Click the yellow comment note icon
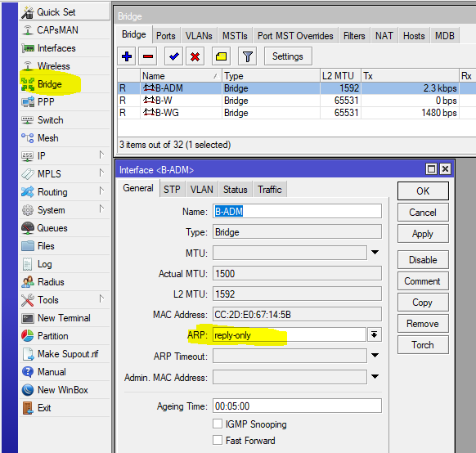The width and height of the screenshot is (476, 453). click(221, 56)
